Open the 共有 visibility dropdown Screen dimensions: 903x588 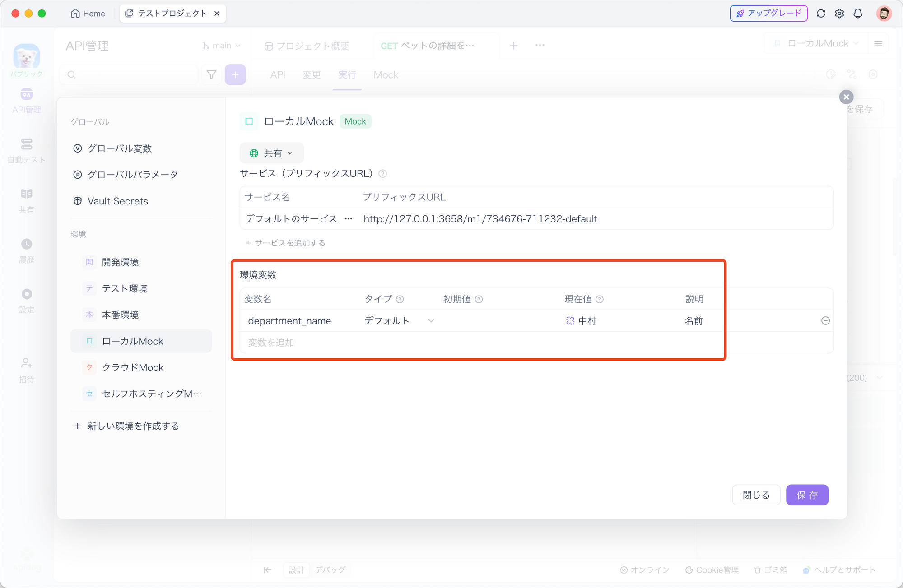271,153
